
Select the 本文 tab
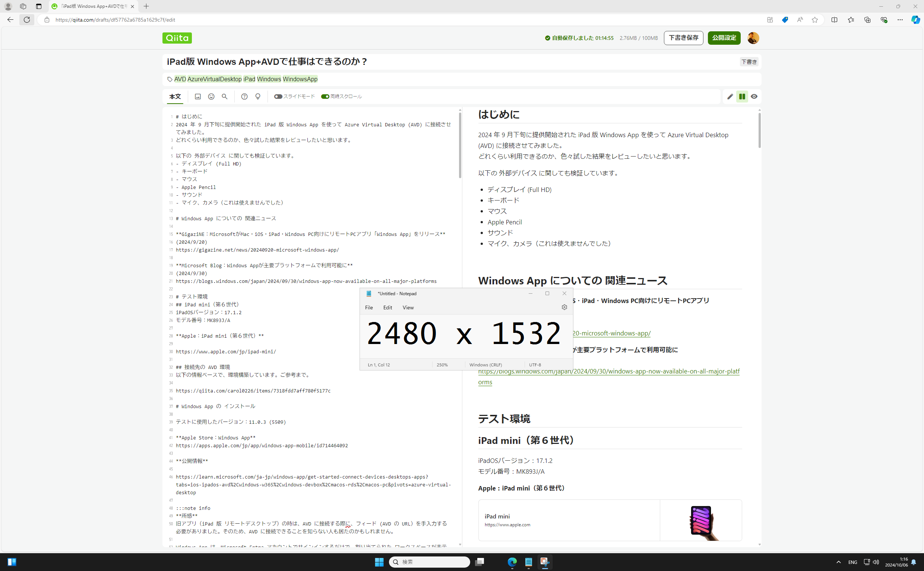[x=174, y=97]
